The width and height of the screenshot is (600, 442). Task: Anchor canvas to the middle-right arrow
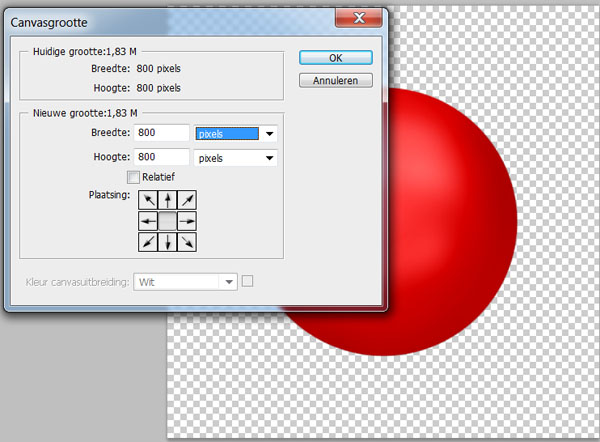click(187, 221)
